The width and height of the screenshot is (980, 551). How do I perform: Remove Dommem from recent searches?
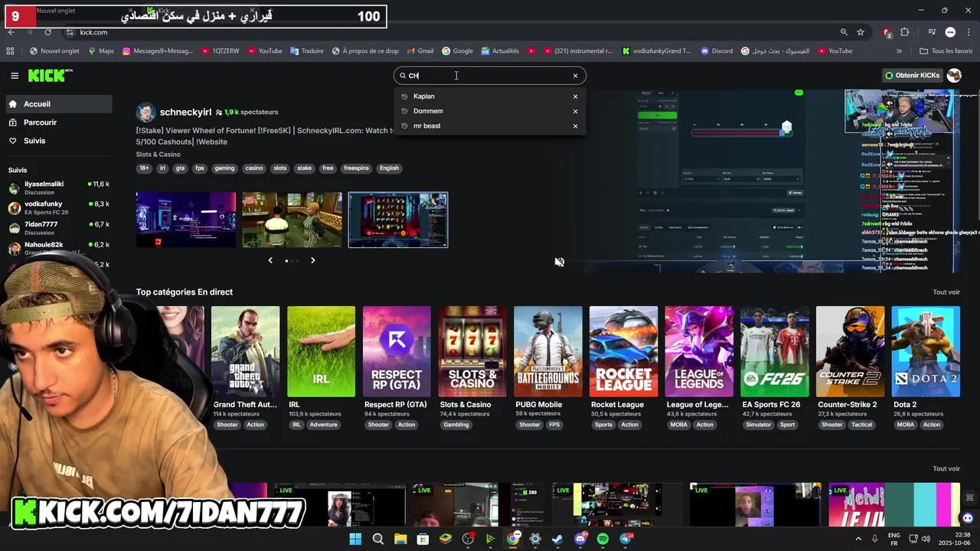pyautogui.click(x=575, y=111)
